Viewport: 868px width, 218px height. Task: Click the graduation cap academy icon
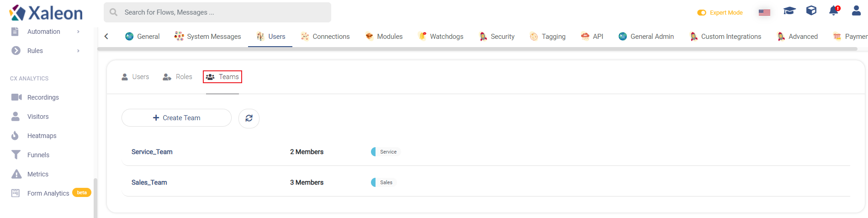click(789, 11)
